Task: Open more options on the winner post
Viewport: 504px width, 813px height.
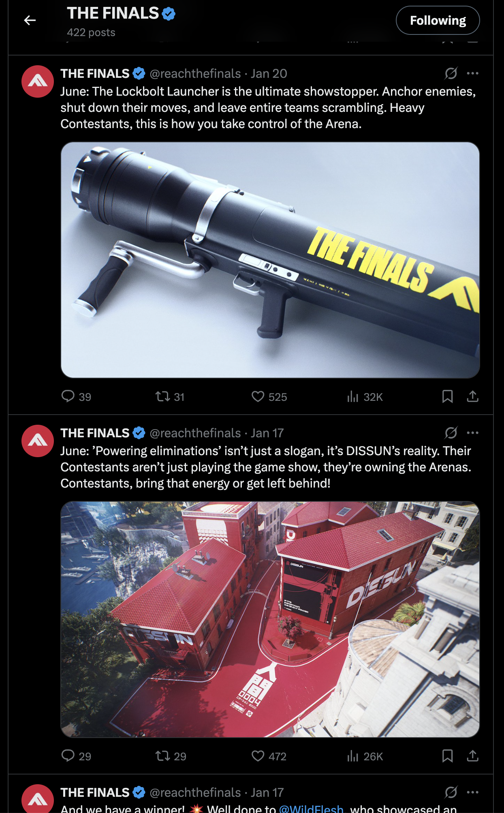Action: coord(472,792)
